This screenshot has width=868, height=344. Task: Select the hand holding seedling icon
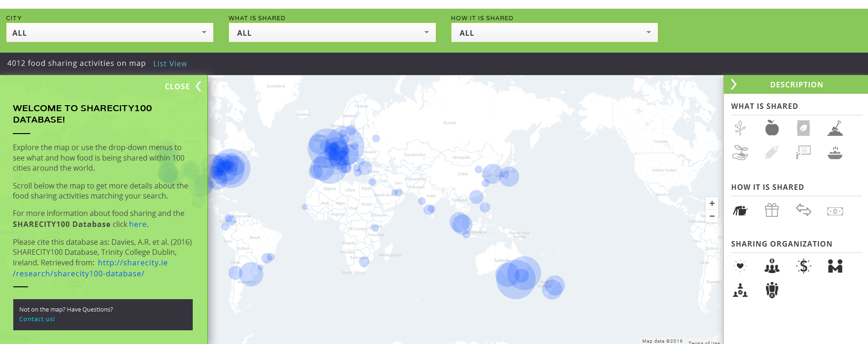(x=740, y=152)
